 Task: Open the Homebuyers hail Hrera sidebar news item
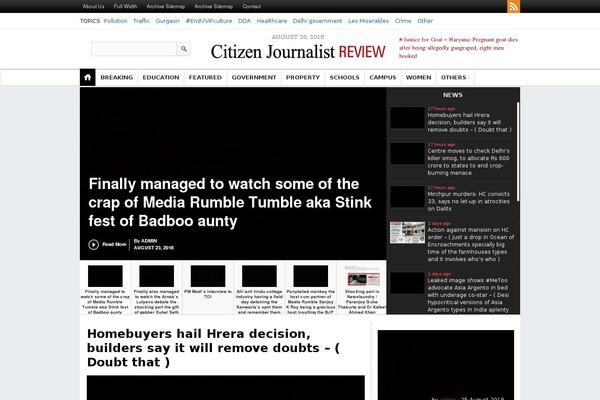pyautogui.click(x=470, y=122)
